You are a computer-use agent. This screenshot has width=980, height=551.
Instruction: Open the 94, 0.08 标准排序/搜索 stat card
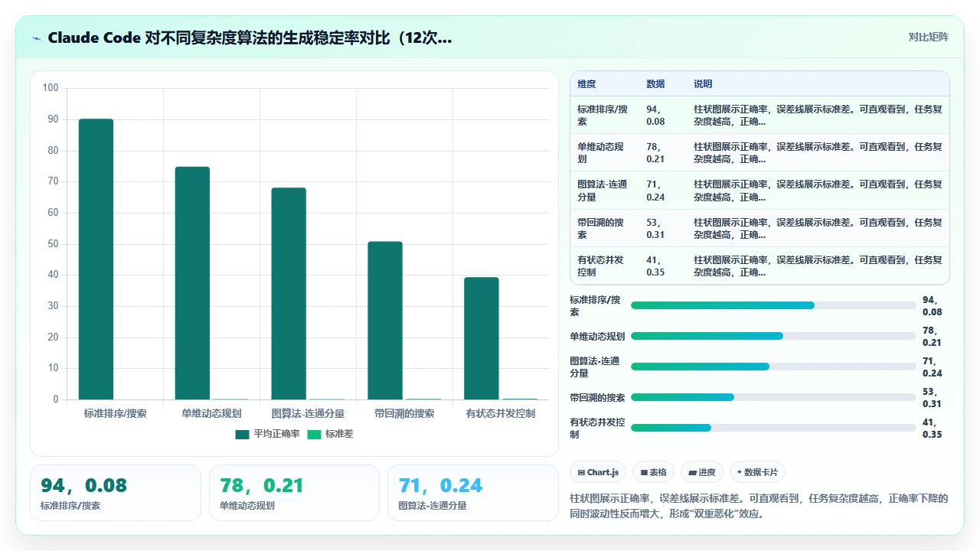point(116,493)
